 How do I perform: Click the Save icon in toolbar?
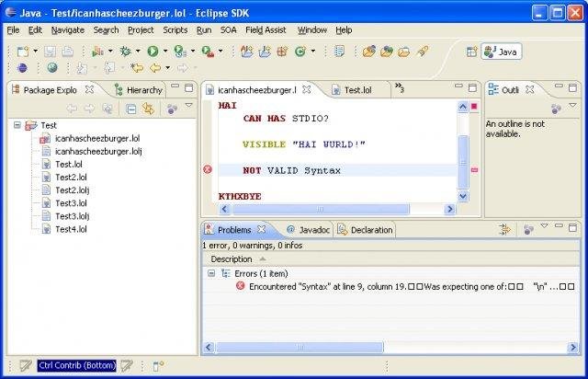click(50, 52)
